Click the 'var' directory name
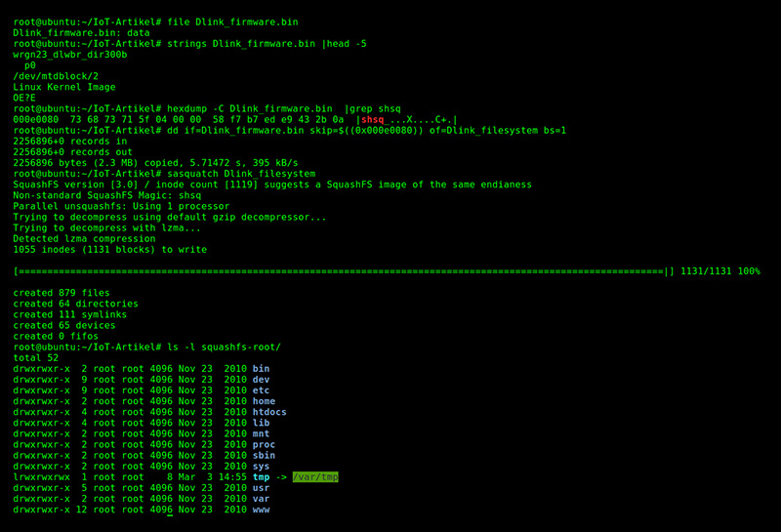 pyautogui.click(x=261, y=499)
